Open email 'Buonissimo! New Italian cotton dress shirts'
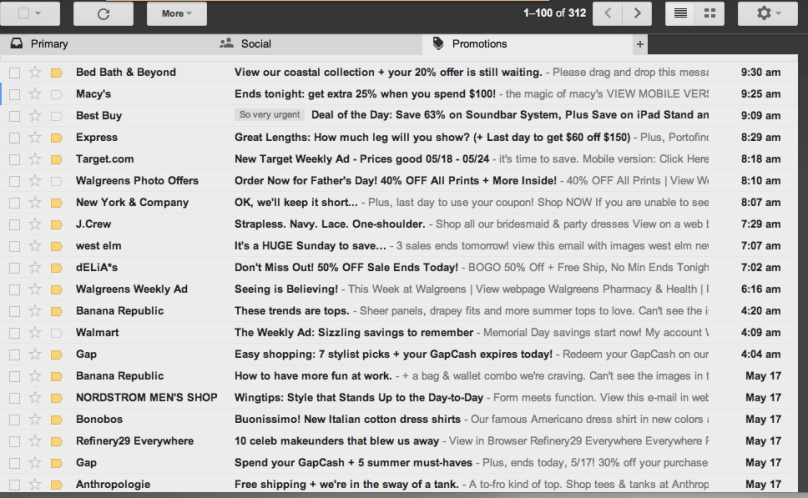808x498 pixels. pyautogui.click(x=347, y=419)
